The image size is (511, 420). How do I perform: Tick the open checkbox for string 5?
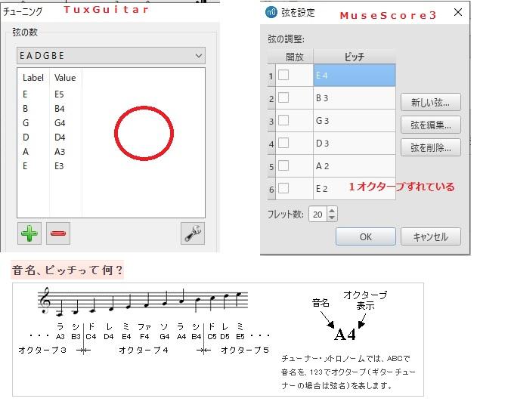pyautogui.click(x=283, y=165)
